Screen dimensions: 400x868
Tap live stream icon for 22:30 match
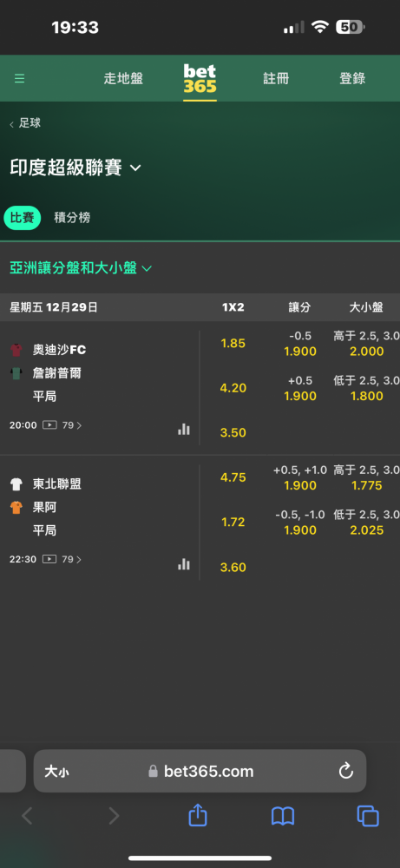point(49,559)
